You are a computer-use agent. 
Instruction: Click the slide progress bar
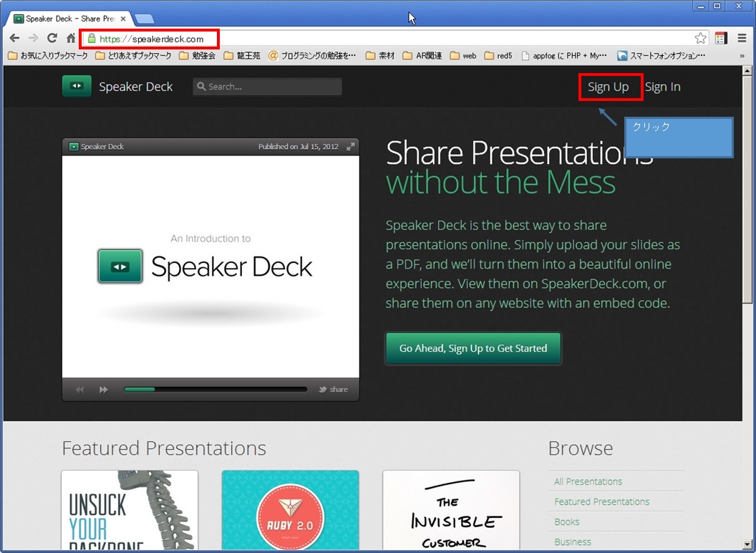[x=215, y=390]
